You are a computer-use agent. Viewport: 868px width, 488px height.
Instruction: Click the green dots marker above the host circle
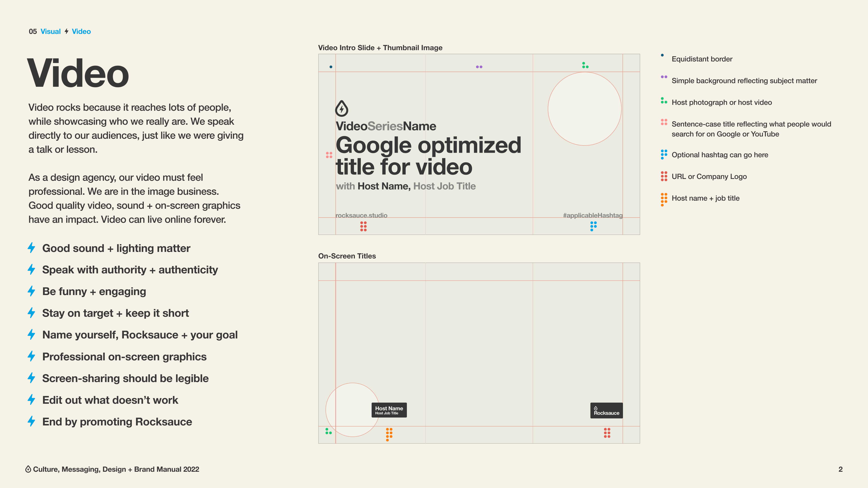click(x=585, y=65)
